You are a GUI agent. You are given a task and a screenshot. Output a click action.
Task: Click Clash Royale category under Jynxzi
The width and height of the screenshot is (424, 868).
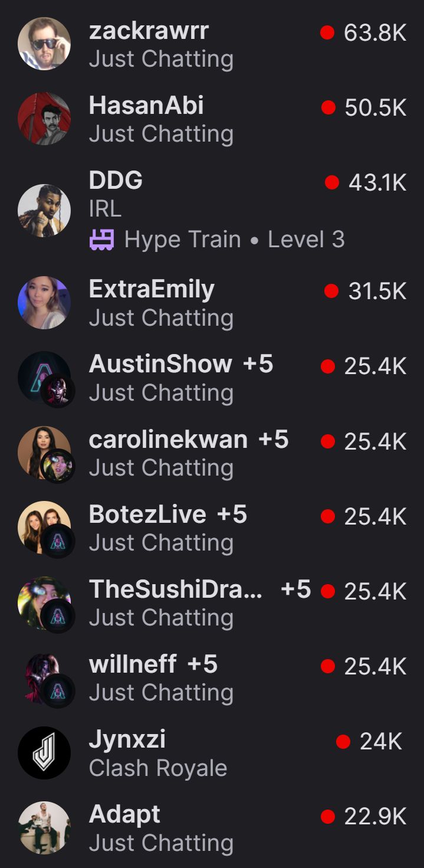click(158, 768)
